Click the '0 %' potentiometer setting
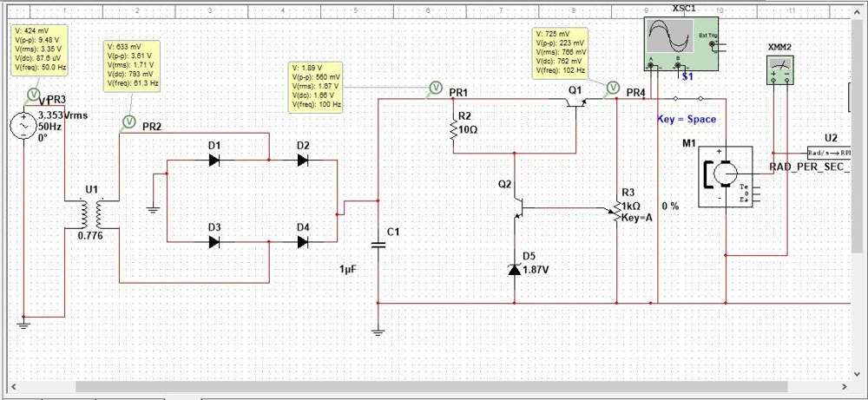This screenshot has height=400, width=868. pyautogui.click(x=670, y=206)
